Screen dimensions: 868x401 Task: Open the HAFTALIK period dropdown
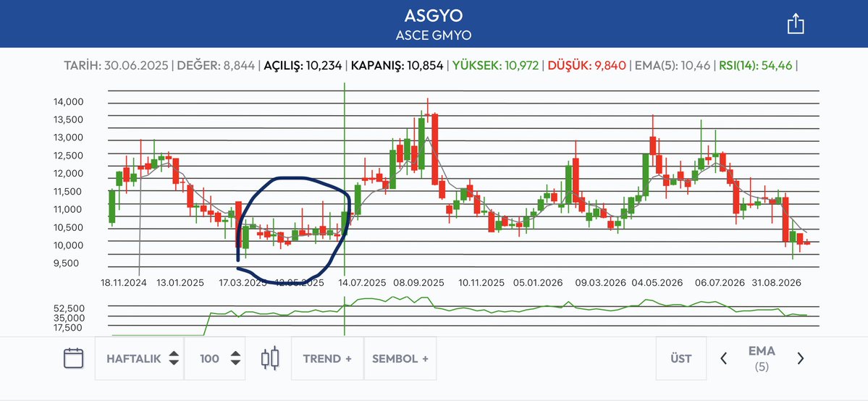pos(140,358)
